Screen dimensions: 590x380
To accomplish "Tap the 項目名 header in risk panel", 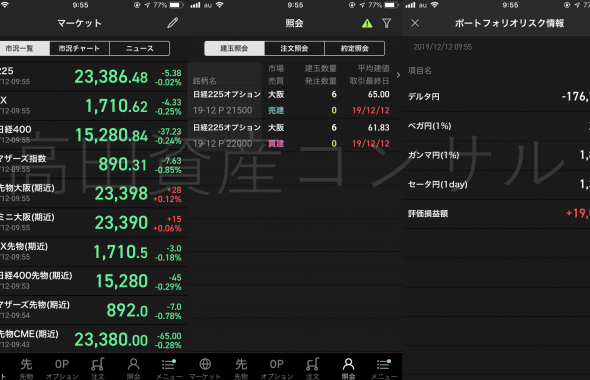I will point(420,70).
